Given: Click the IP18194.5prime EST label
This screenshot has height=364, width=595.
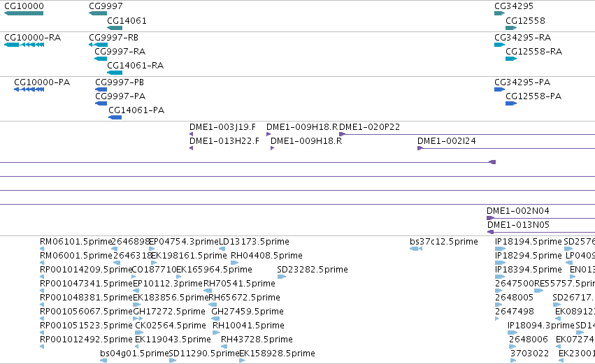Looking at the screenshot, I should coord(529,242).
